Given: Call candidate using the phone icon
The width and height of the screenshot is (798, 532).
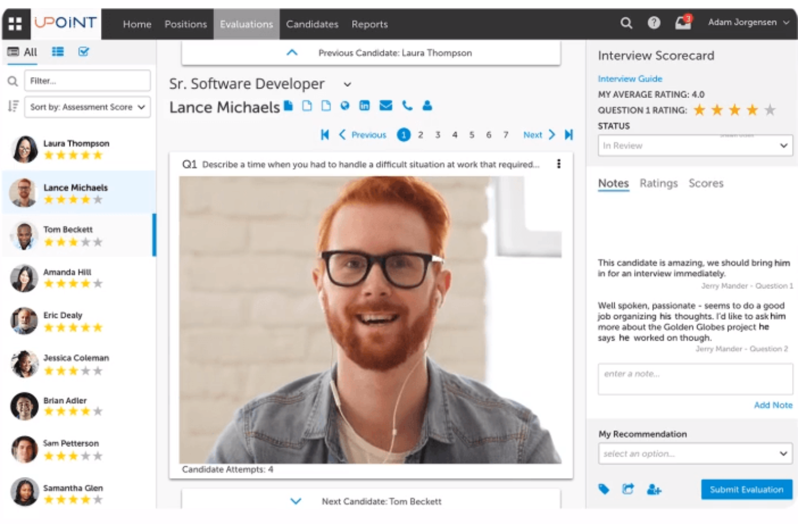Looking at the screenshot, I should [x=407, y=106].
